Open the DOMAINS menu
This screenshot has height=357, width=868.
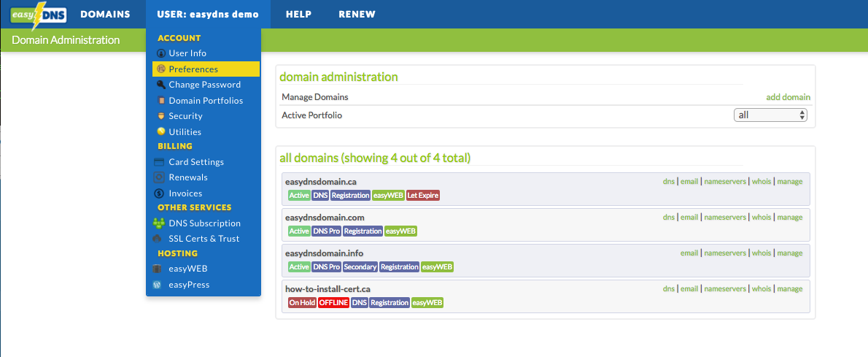pyautogui.click(x=105, y=15)
